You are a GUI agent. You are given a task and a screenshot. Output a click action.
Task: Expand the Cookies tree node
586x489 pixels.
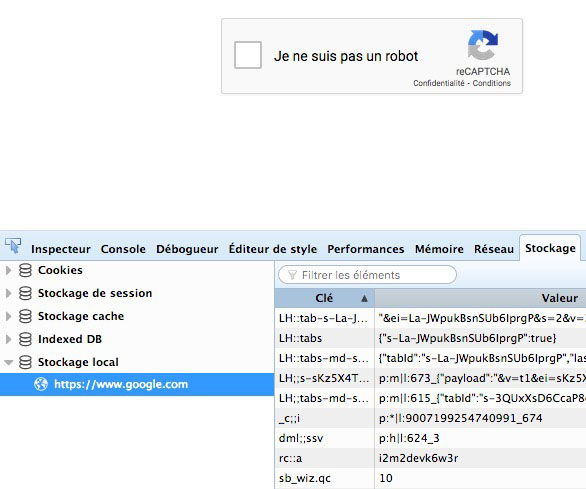(x=8, y=270)
